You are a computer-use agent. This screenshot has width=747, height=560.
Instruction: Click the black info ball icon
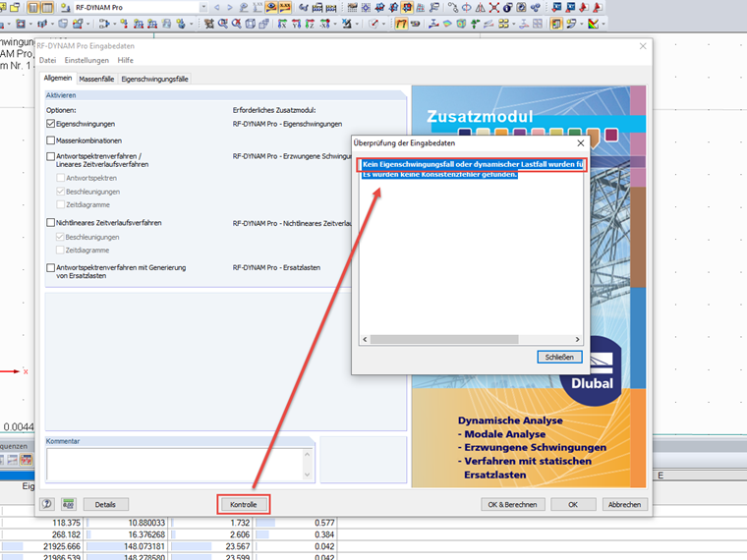tap(507, 8)
